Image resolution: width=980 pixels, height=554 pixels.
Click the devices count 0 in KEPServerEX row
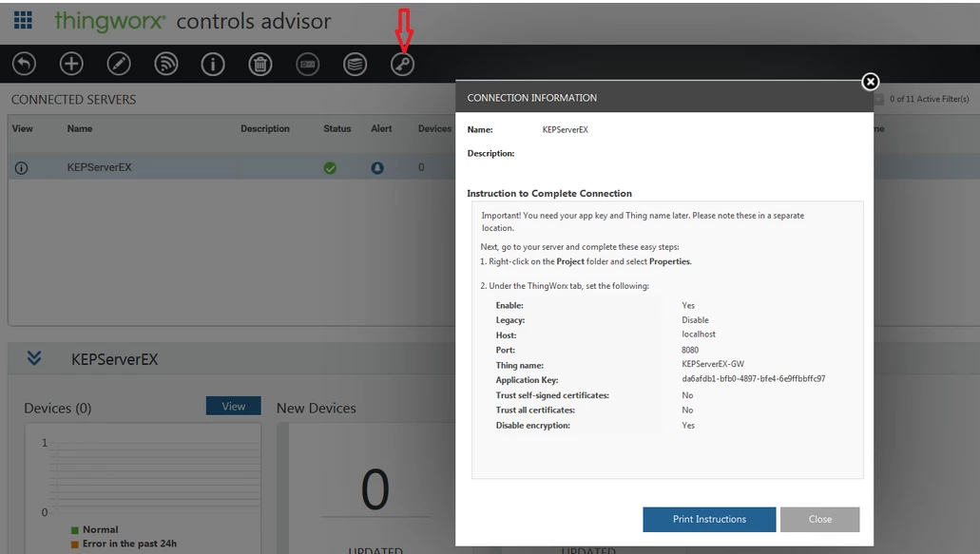point(421,167)
